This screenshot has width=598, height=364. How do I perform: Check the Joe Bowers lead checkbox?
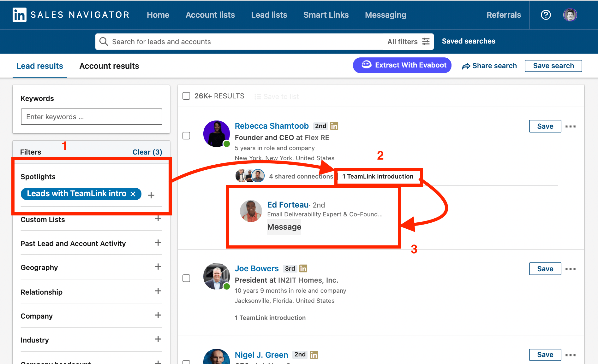coord(186,278)
